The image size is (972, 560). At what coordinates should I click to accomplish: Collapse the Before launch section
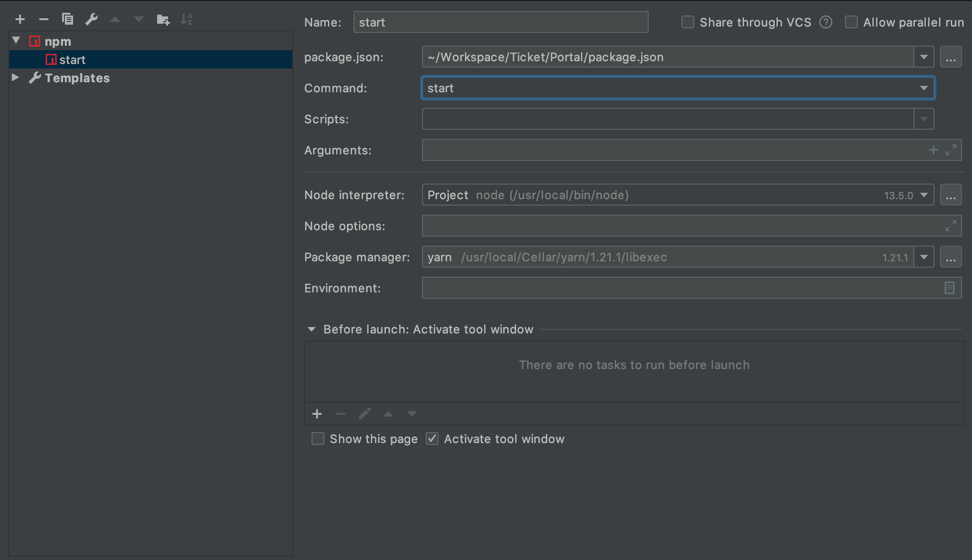311,329
